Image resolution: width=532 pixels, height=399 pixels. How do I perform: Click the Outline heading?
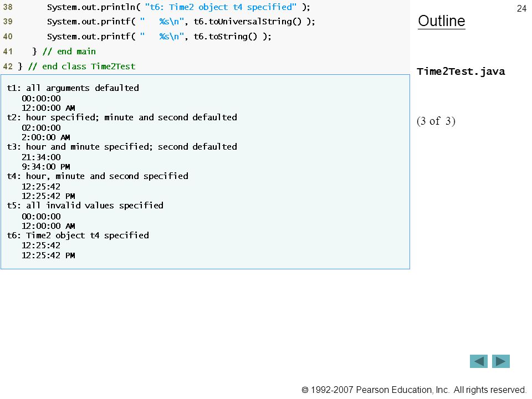click(442, 21)
